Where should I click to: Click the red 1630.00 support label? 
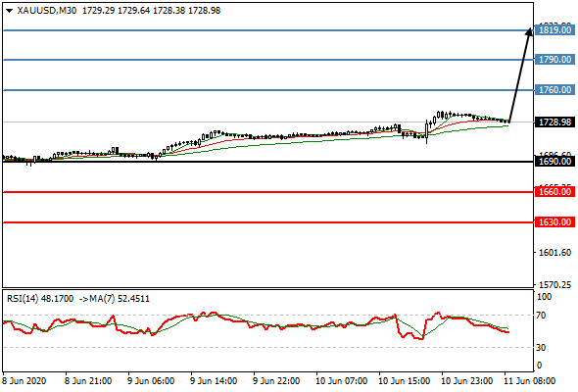click(x=554, y=222)
